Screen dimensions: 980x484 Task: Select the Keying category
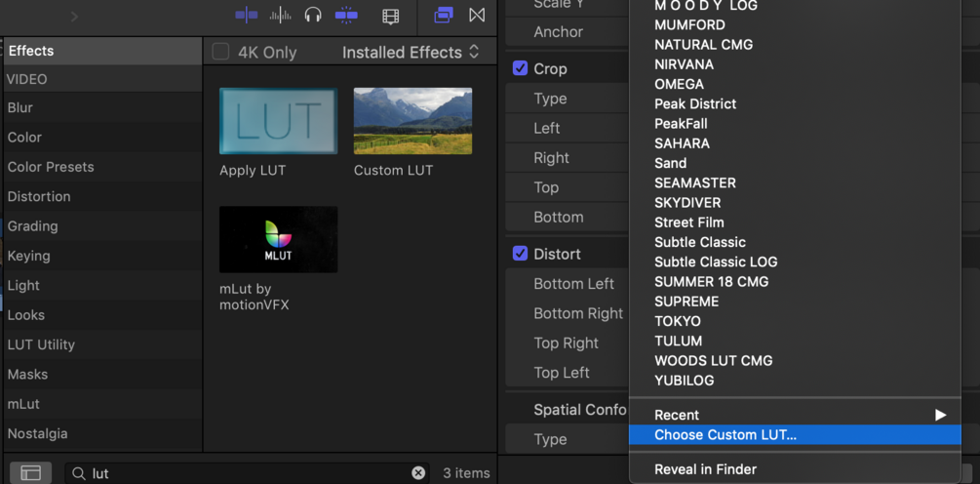102,256
